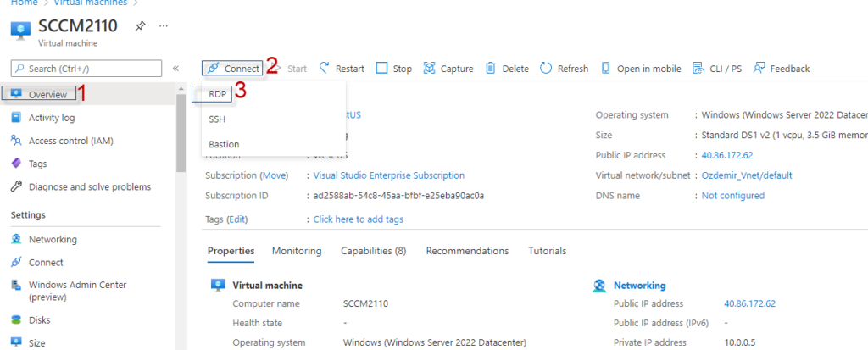Screen dimensions: 868x350
Task: Select SSH from Connect dropdown
Action: [x=217, y=119]
